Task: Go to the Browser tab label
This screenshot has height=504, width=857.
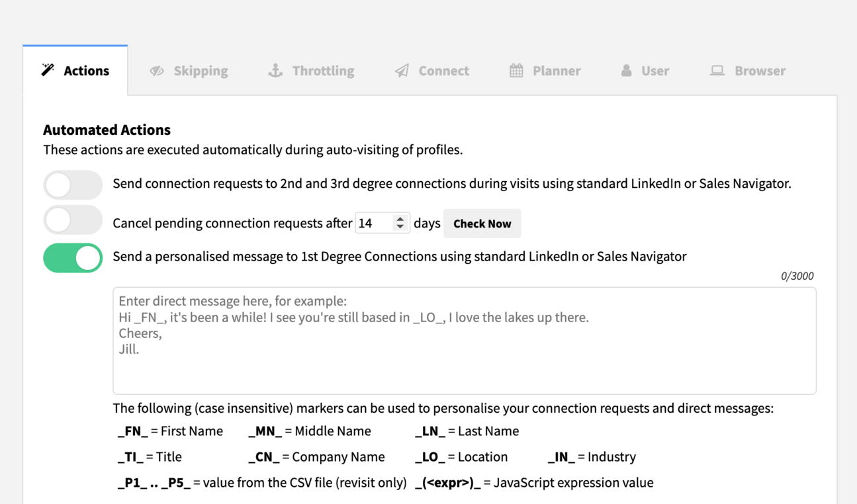Action: [760, 71]
